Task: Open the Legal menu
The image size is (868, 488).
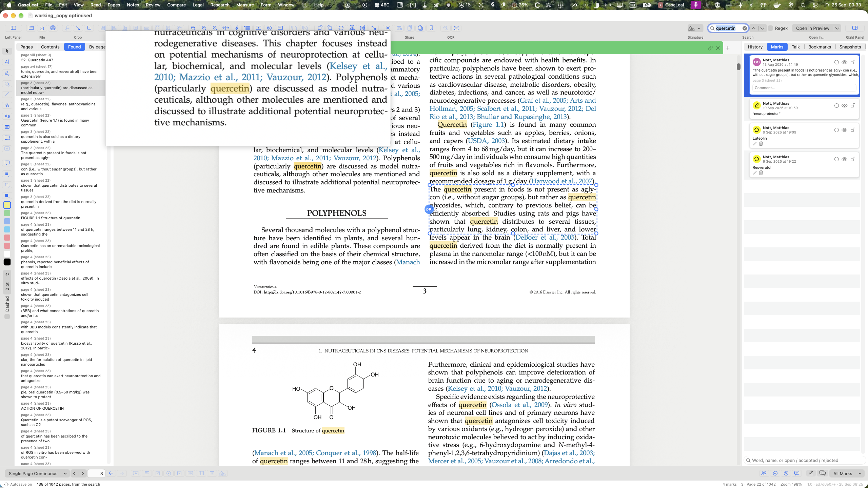Action: 198,5
